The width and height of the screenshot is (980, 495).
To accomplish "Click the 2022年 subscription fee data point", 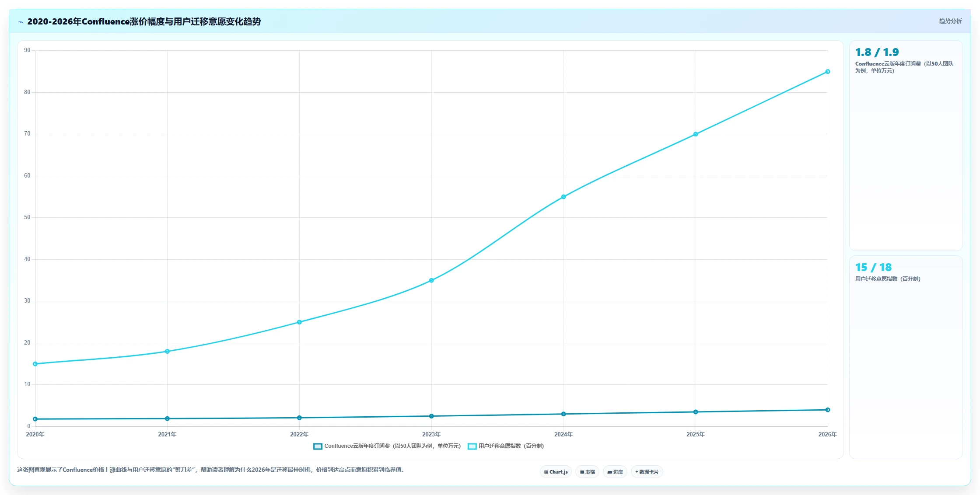I will point(299,418).
